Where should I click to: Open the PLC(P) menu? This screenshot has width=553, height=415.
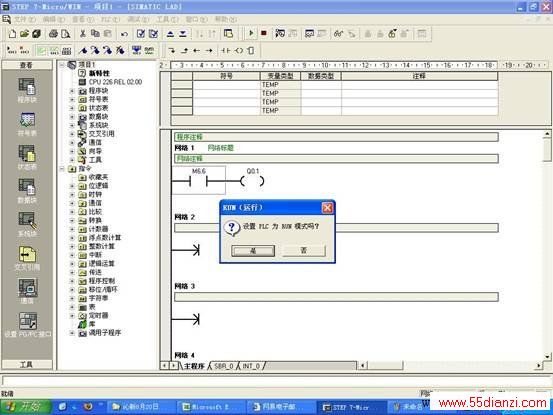point(110,19)
